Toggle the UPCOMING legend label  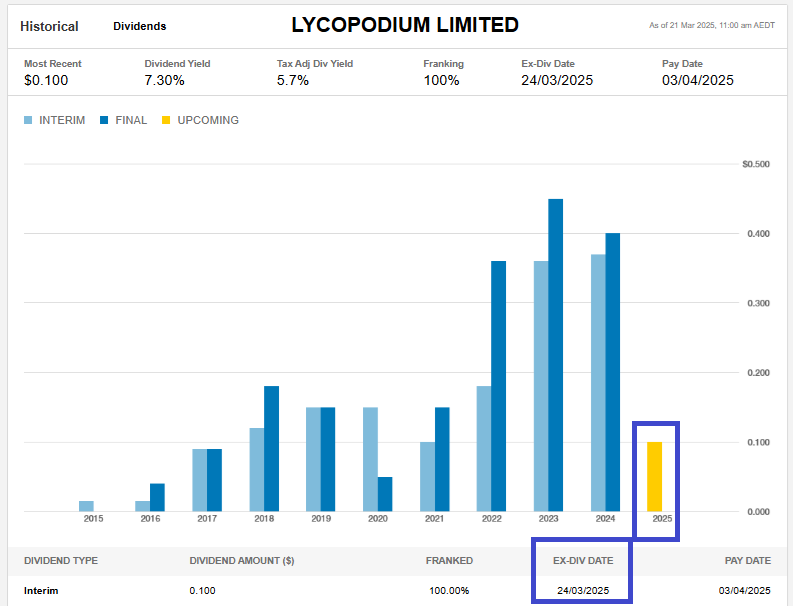(208, 120)
